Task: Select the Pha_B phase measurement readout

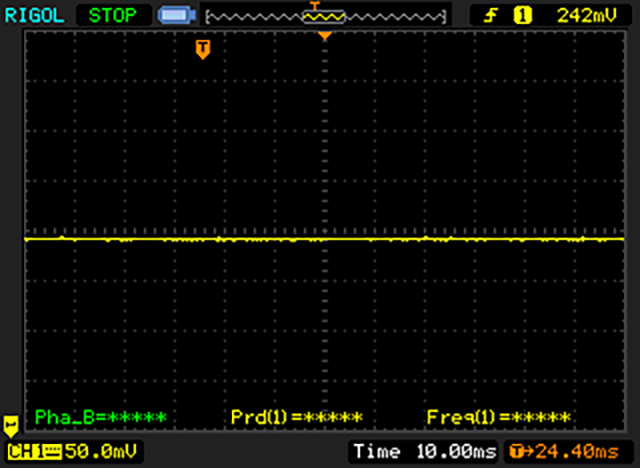Action: [x=100, y=417]
